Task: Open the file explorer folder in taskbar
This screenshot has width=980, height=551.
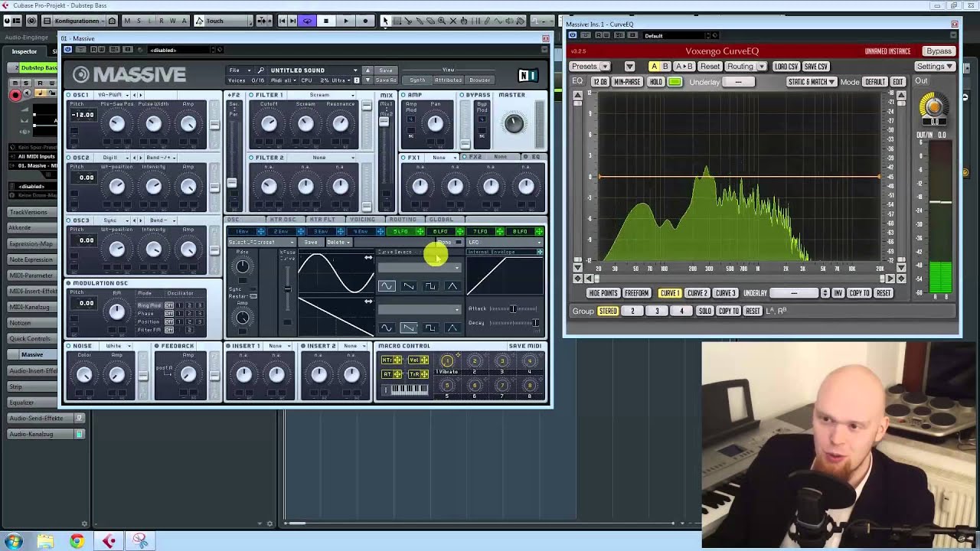Action: [45, 541]
